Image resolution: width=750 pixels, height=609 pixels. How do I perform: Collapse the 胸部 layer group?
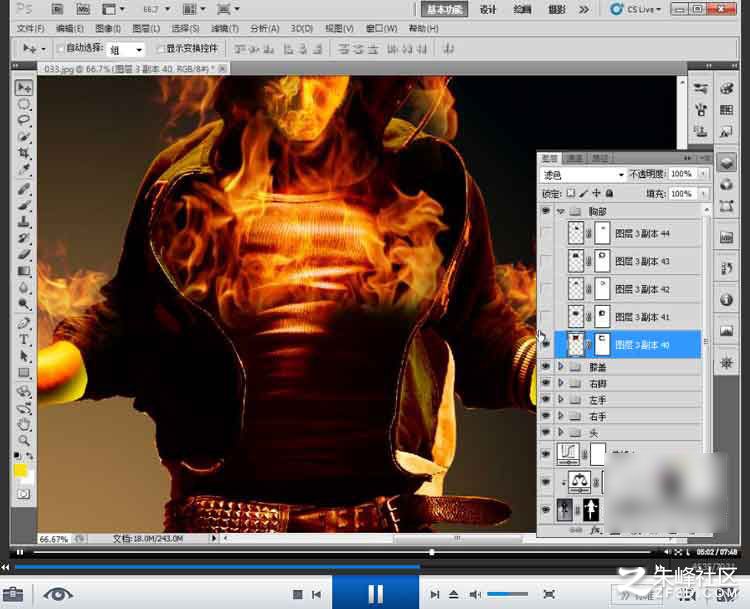pos(561,211)
